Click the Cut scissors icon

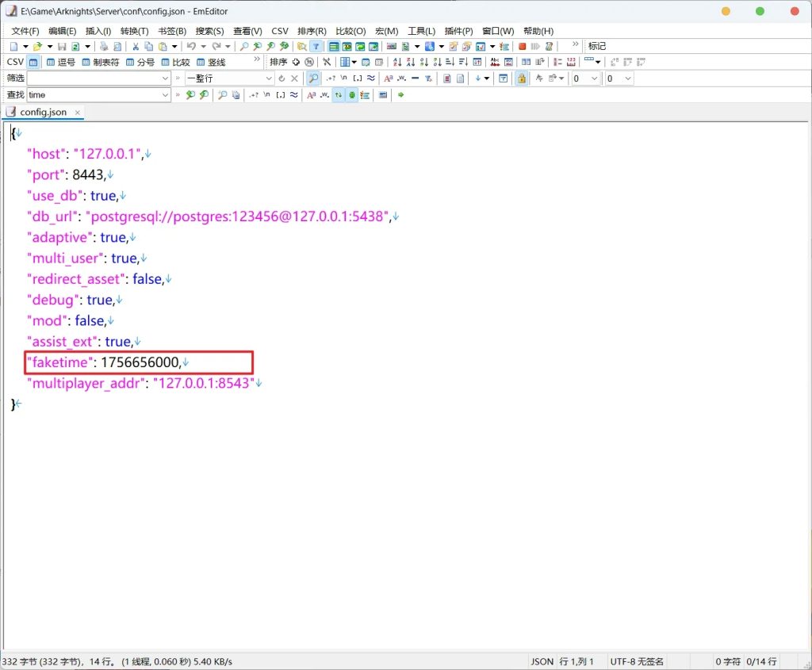click(136, 47)
